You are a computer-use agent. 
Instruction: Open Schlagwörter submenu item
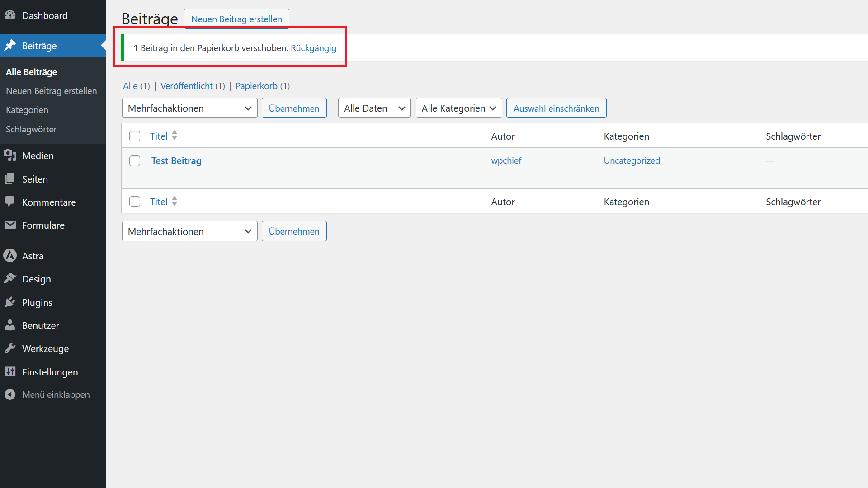(31, 129)
